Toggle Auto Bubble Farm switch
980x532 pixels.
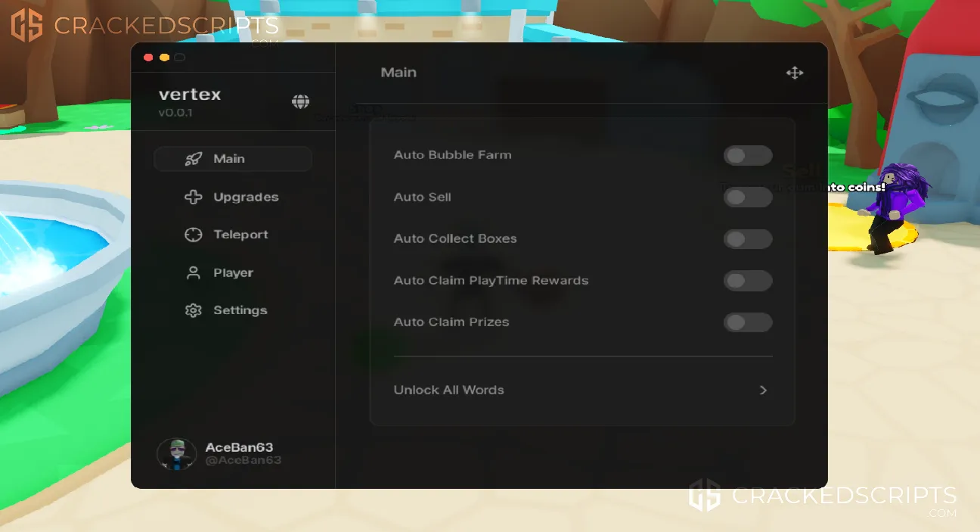point(748,155)
